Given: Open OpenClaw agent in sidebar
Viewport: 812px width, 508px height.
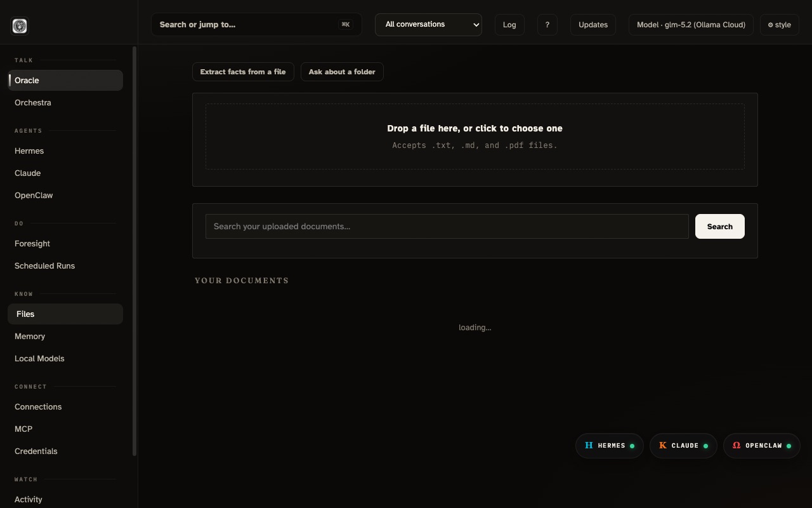Looking at the screenshot, I should click(65, 196).
